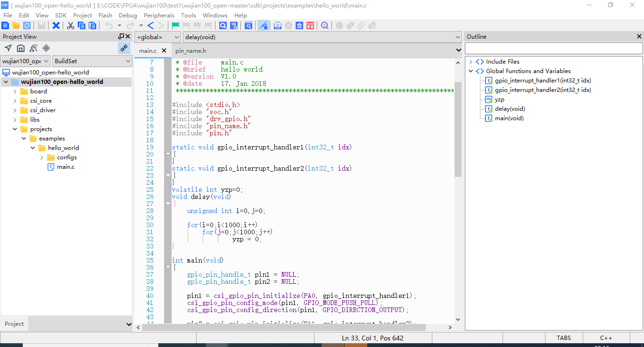Toggle link-with-editor button in Project View
This screenshot has width=644, height=347.
click(124, 48)
